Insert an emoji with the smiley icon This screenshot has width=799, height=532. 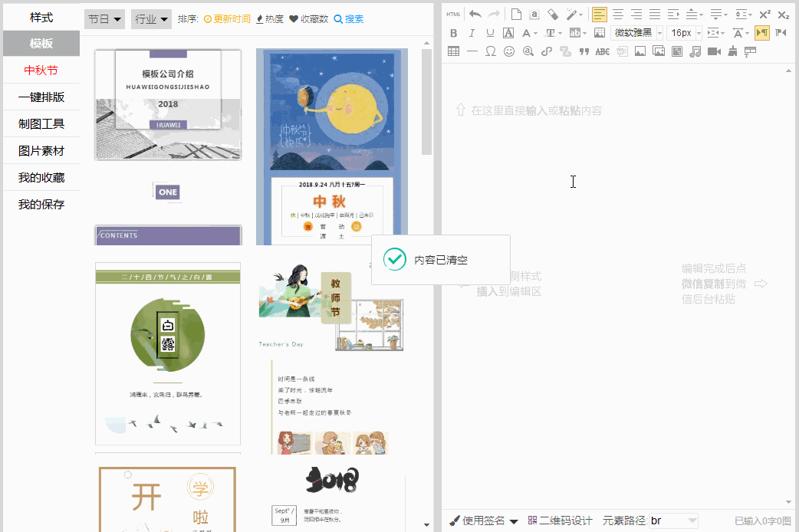click(x=509, y=51)
